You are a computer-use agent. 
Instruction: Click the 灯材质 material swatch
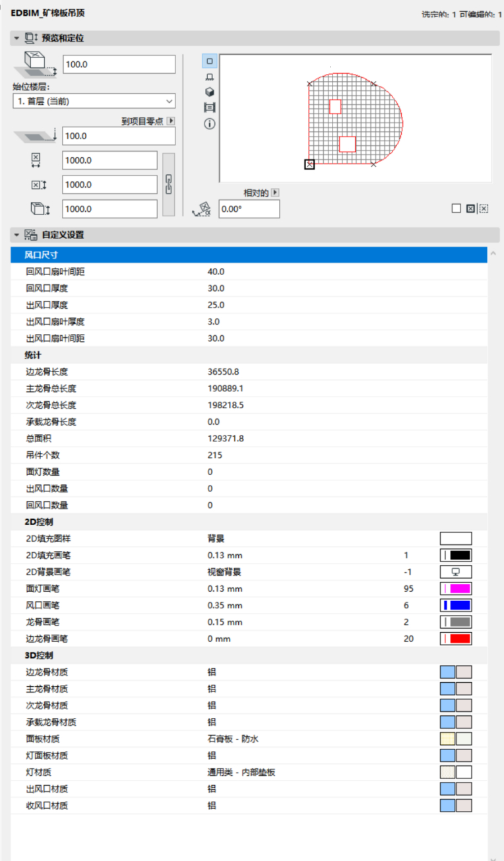(x=456, y=772)
